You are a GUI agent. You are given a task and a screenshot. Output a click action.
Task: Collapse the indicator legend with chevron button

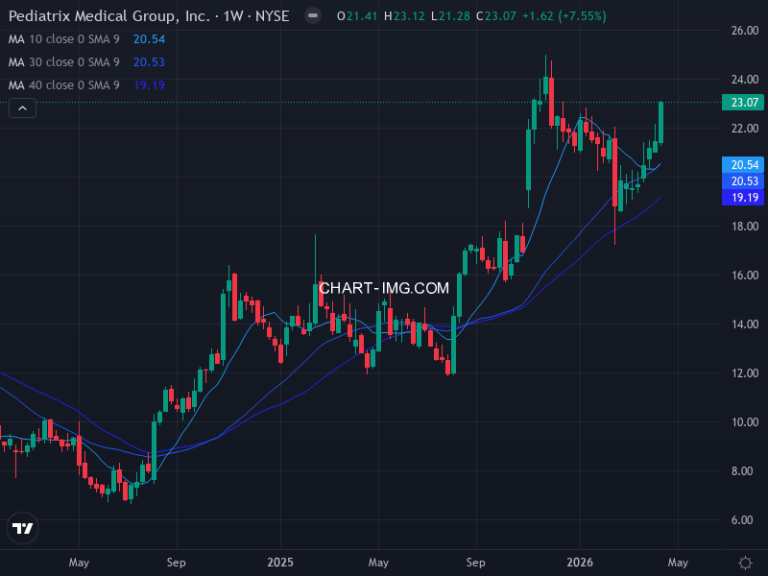[23, 108]
